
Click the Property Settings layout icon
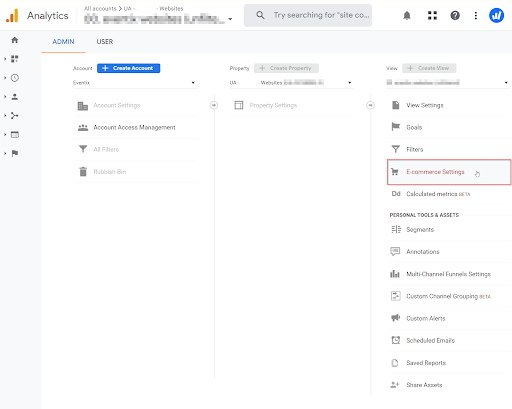click(239, 105)
